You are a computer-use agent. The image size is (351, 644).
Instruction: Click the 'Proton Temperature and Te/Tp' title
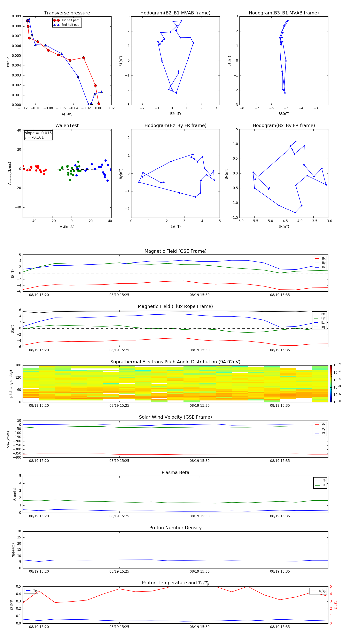pyautogui.click(x=175, y=583)
